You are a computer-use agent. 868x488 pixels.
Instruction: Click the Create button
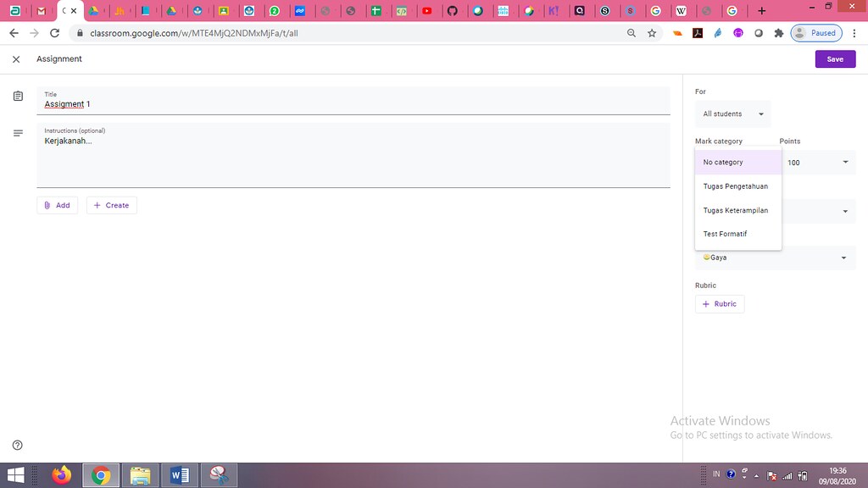point(111,205)
